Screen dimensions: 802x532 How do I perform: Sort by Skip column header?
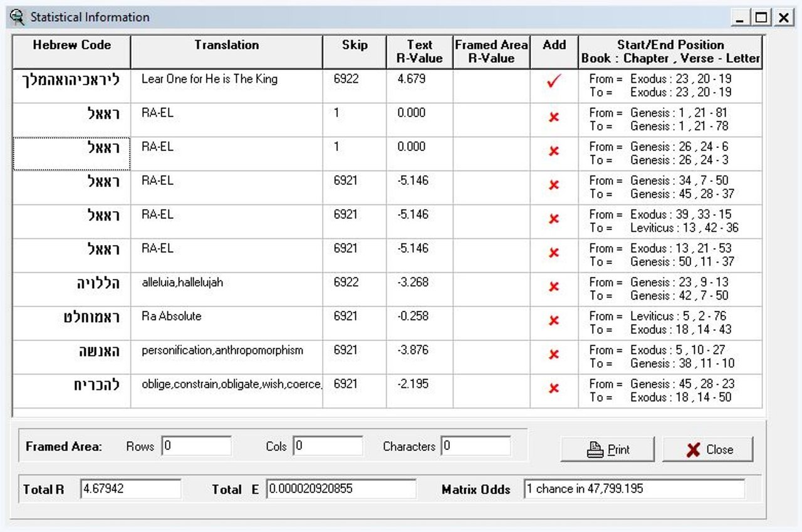pyautogui.click(x=354, y=52)
